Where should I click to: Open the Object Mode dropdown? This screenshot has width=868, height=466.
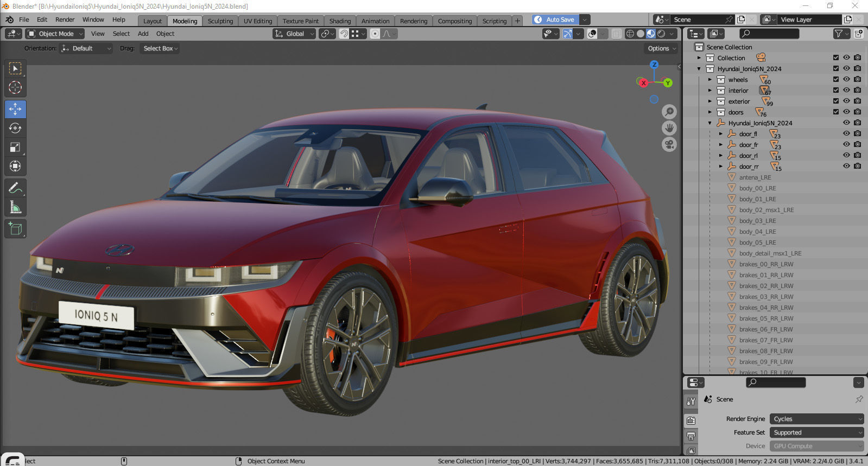[x=55, y=34]
